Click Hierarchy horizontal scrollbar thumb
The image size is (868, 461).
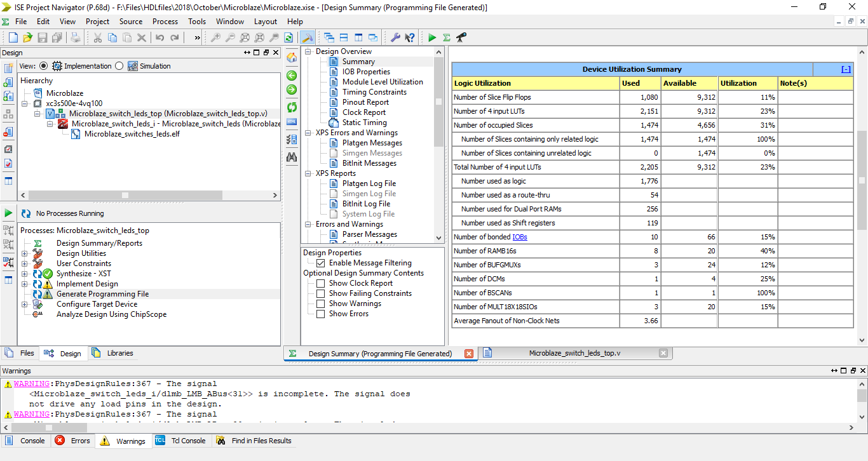click(125, 196)
